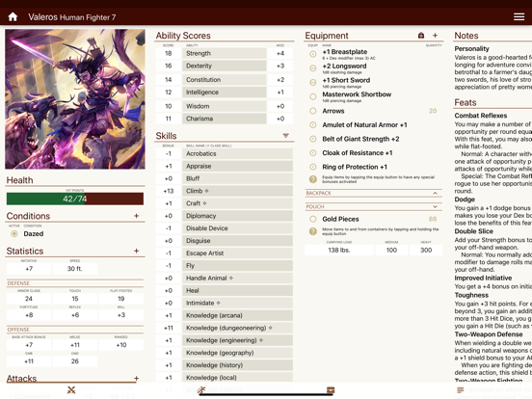
Task: Open the Appraise skill
Action: pos(237,166)
